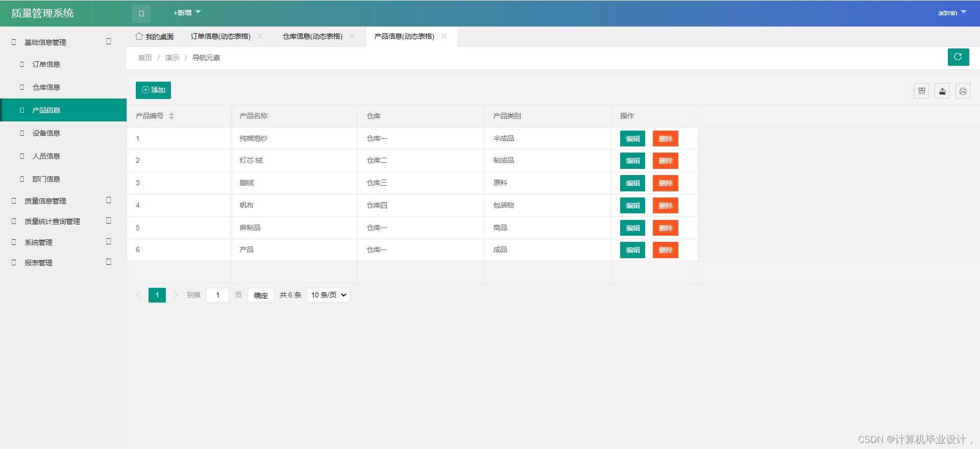The width and height of the screenshot is (980, 449).
Task: Expand the 报表管理 menu arrow
Action: tap(109, 262)
